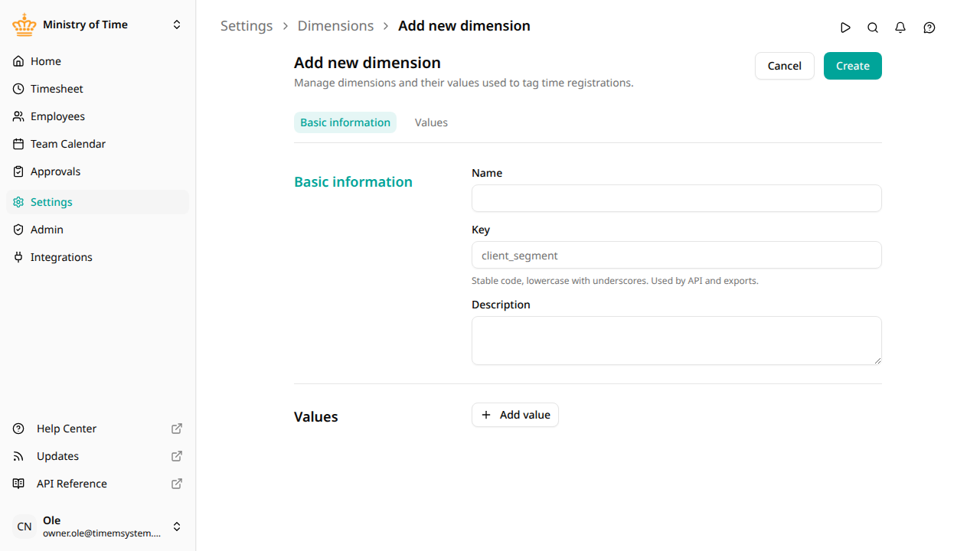The image size is (980, 551).
Task: Open API Reference external link arrow
Action: pos(177,484)
